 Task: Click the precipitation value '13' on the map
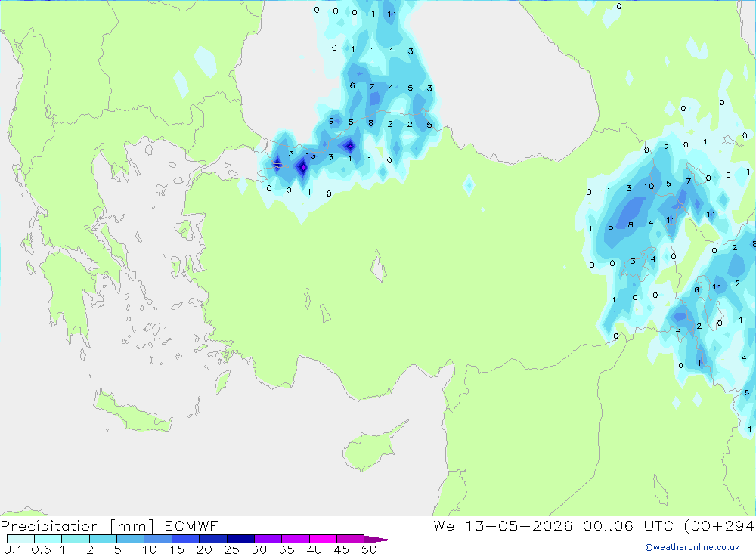[311, 155]
